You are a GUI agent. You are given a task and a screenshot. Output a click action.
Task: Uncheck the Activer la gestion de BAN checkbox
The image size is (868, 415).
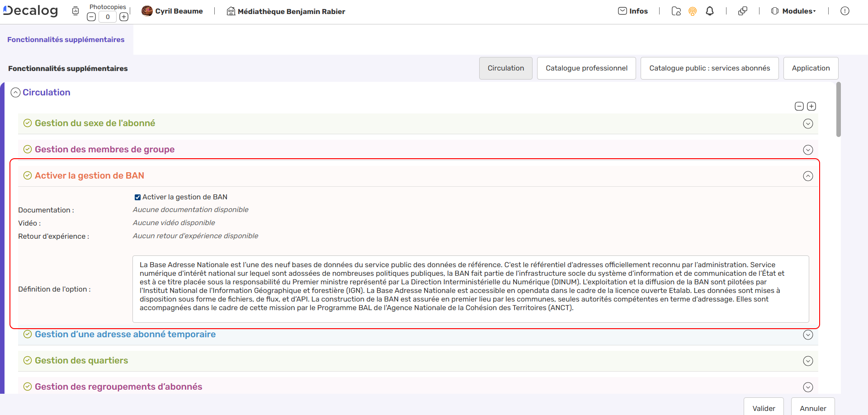[137, 197]
